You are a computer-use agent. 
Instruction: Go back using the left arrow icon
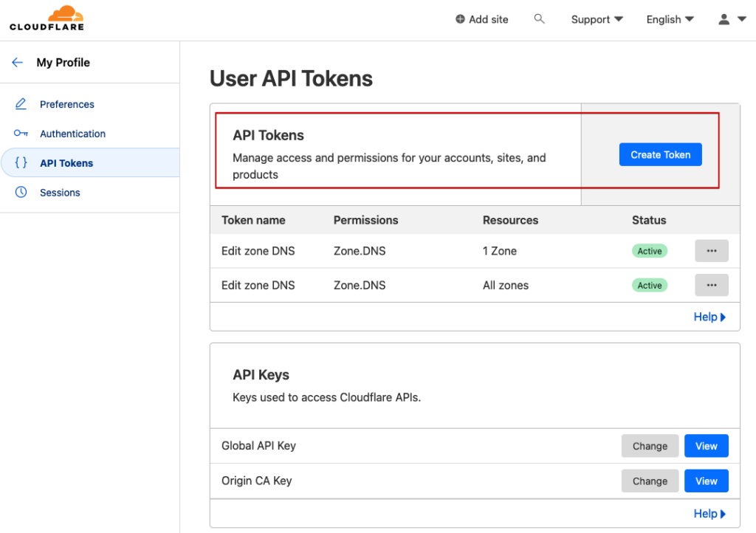click(18, 62)
